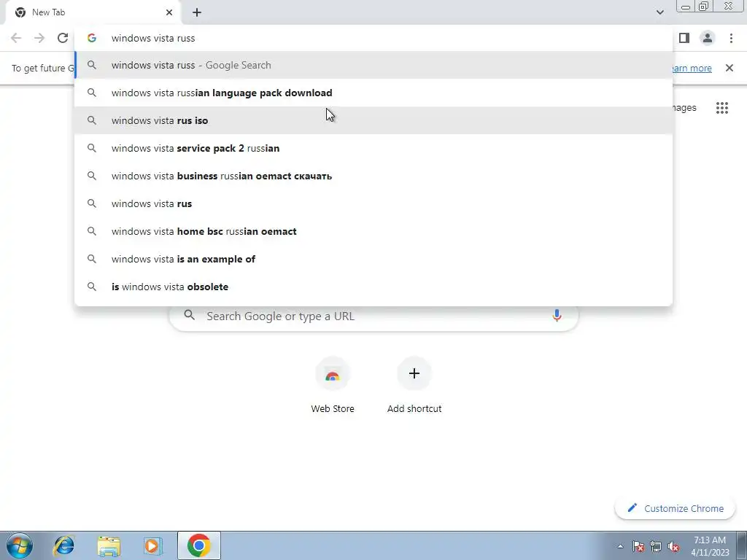
Task: Open the taskbar clock showing 7:13 AM
Action: coord(710,546)
